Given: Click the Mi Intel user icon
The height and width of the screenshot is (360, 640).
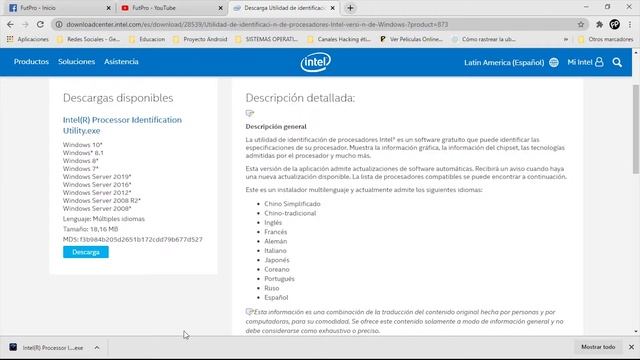Looking at the screenshot, I should coord(599,62).
